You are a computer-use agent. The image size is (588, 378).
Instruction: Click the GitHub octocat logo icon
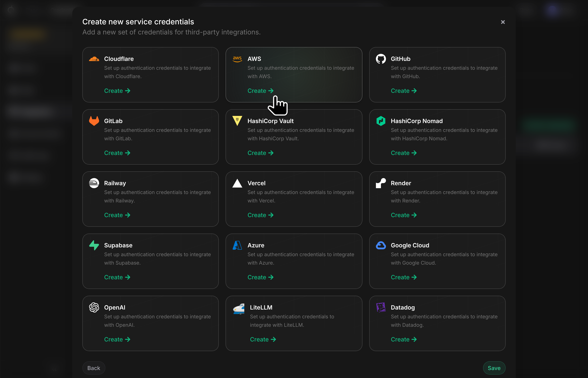pos(381,59)
